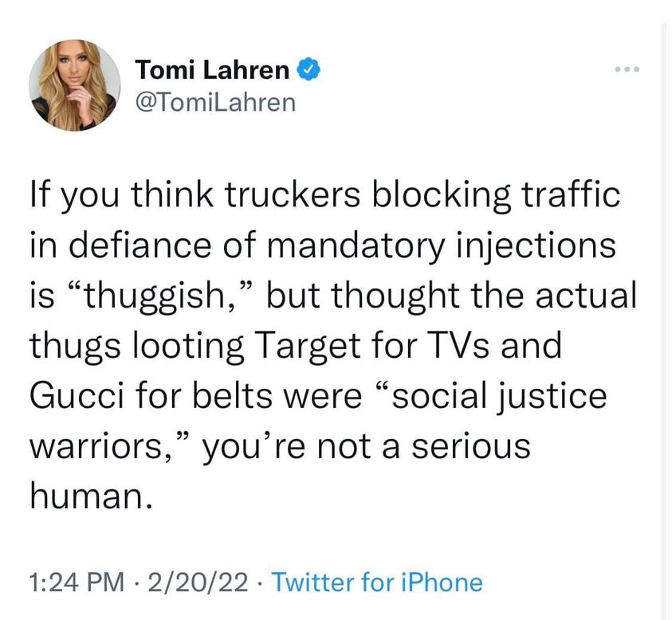
Task: Open Tomi Lahren's profile photo
Action: click(75, 85)
